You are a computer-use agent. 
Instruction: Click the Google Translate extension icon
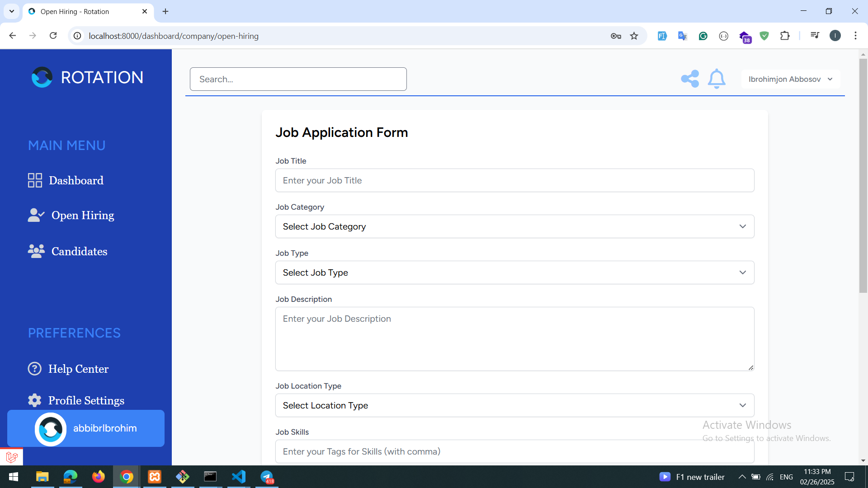tap(683, 36)
